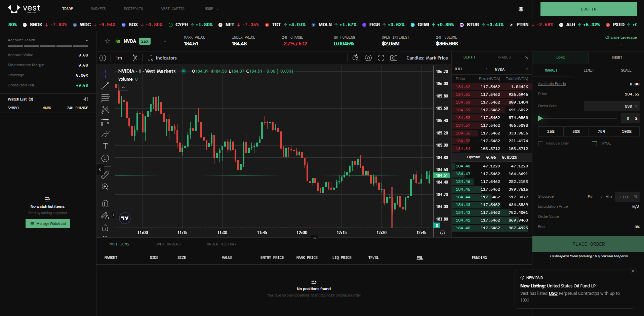
Task: Change the candlestick chart style icon
Action: 135,58
